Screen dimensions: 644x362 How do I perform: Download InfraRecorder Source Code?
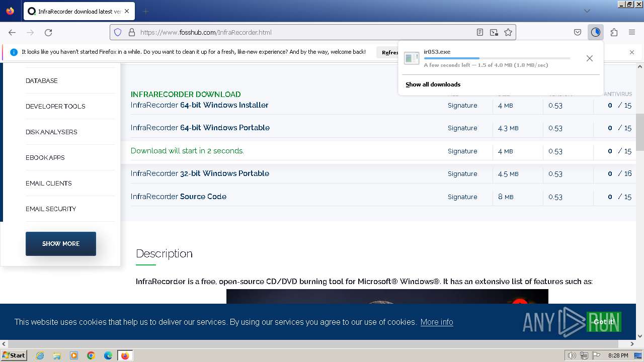click(x=179, y=197)
